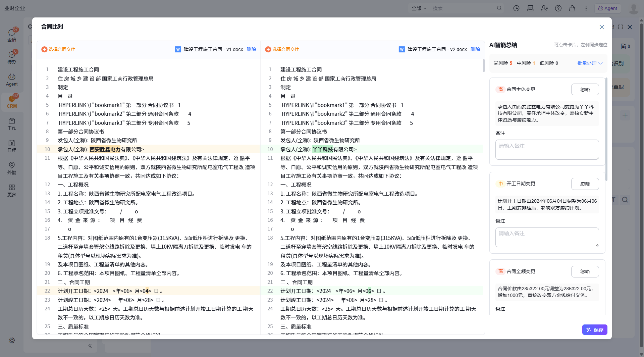644x357 pixels.
Task: Delete the v1.docx contract file
Action: coord(251,49)
